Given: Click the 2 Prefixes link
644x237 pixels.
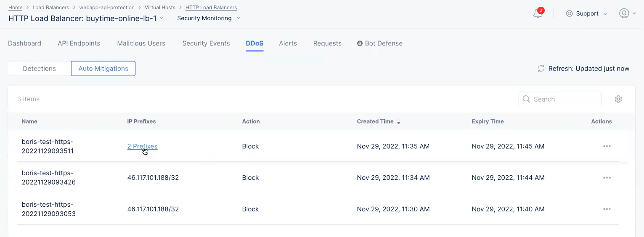Looking at the screenshot, I should pos(142,146).
